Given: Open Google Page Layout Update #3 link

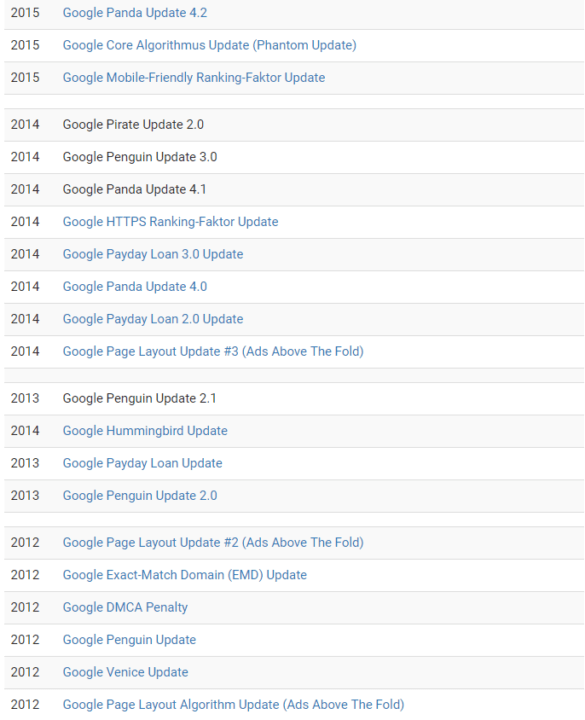Looking at the screenshot, I should (x=213, y=352).
